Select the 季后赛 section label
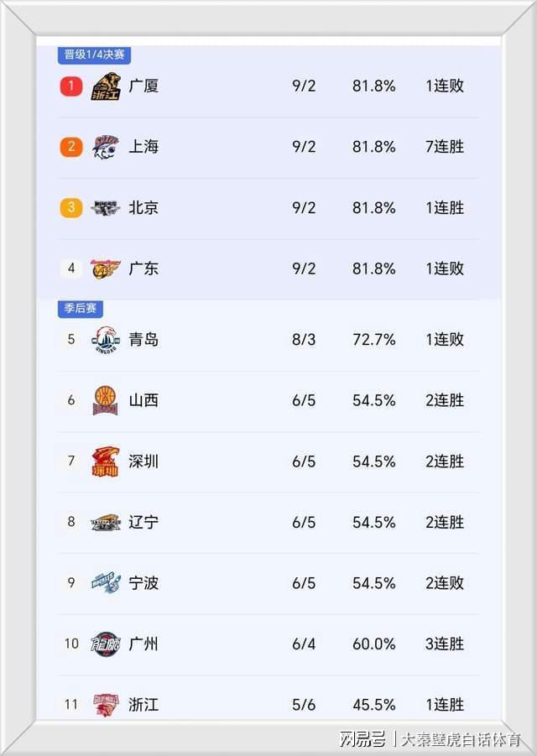Viewport: 537px width, 756px height. (x=81, y=309)
